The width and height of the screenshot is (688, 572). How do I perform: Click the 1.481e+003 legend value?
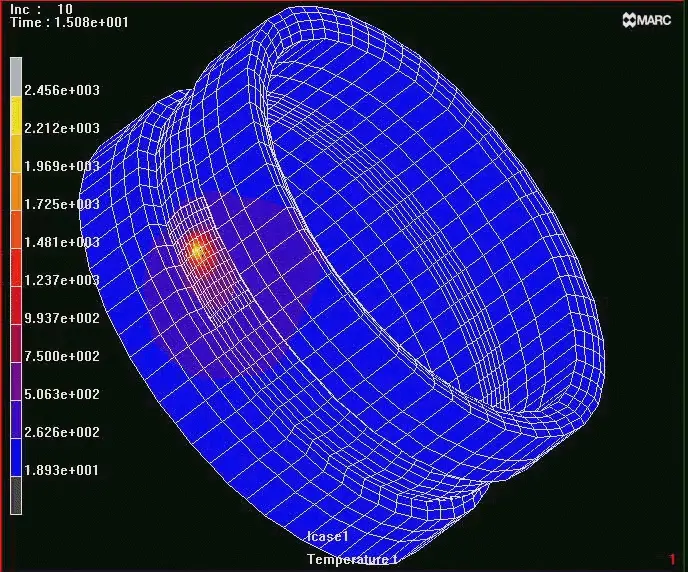coord(62,242)
